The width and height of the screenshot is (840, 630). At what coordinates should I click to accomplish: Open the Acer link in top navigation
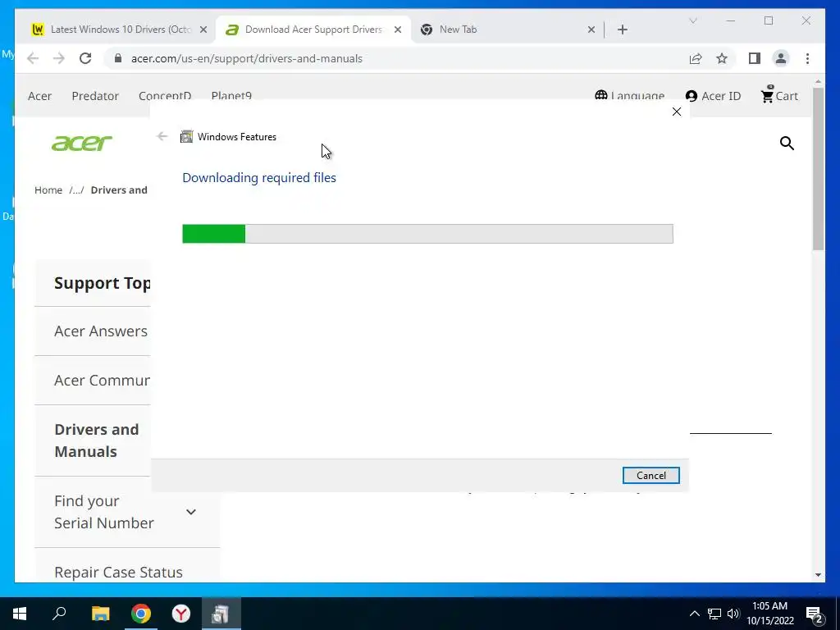click(x=39, y=96)
